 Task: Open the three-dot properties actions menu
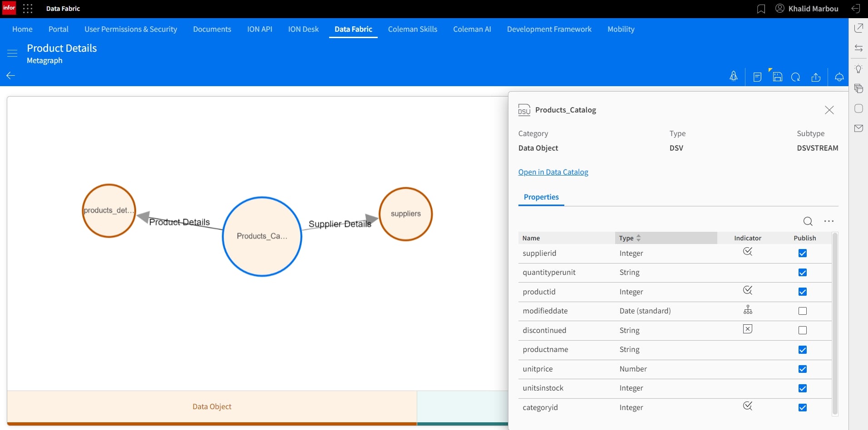pyautogui.click(x=829, y=221)
